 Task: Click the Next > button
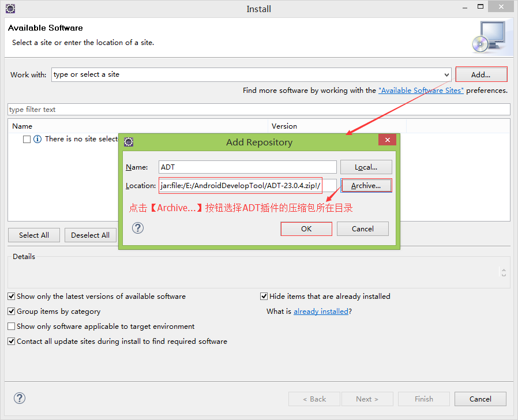(x=367, y=399)
